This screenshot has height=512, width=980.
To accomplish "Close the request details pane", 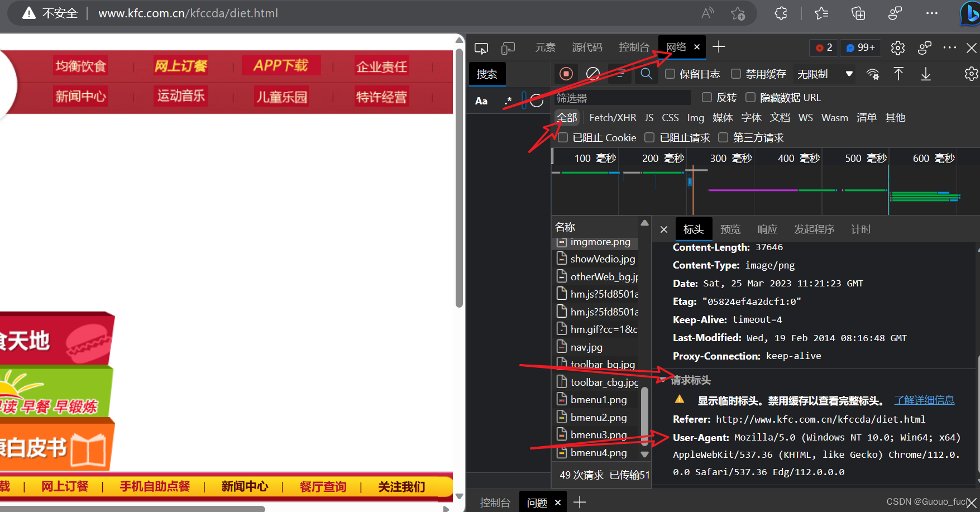I will point(664,229).
